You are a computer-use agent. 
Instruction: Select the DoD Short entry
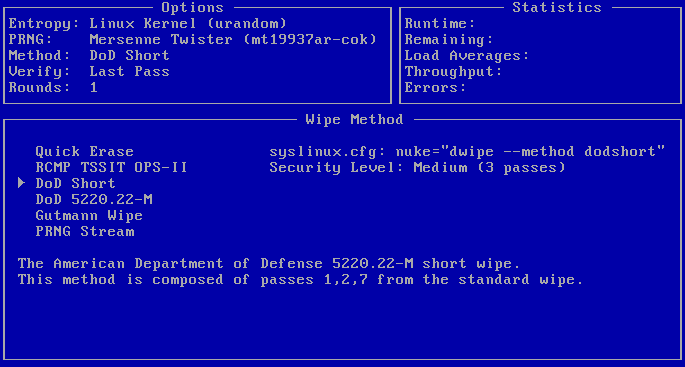76,184
